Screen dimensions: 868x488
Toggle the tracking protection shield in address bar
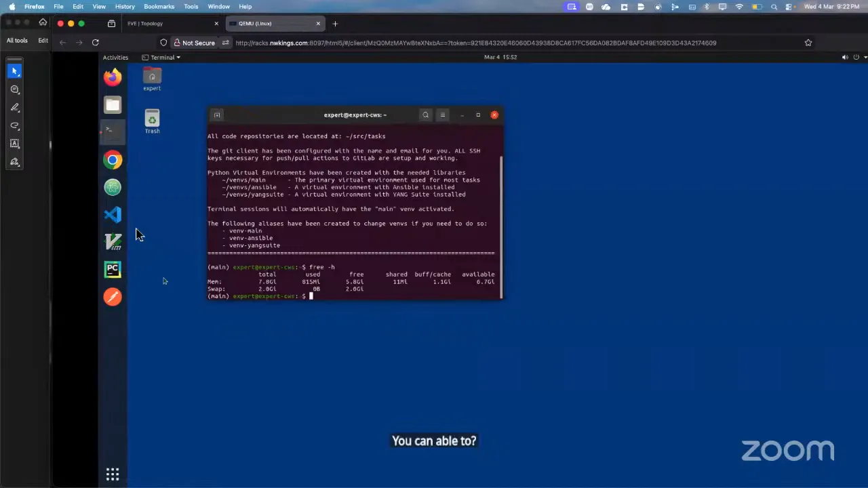(163, 42)
